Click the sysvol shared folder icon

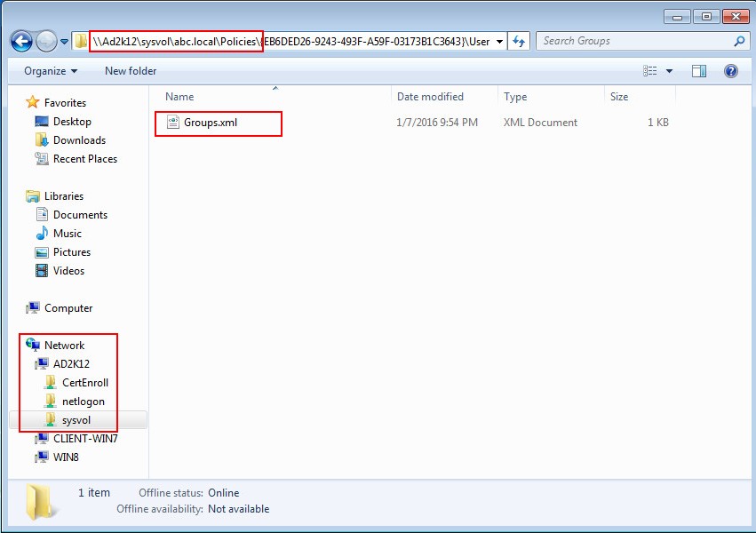point(50,419)
